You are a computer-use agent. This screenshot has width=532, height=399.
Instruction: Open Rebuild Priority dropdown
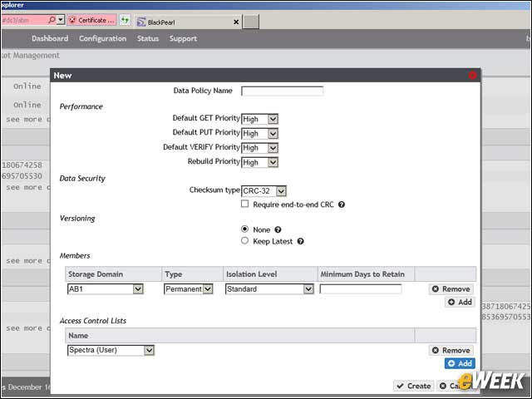click(x=259, y=163)
